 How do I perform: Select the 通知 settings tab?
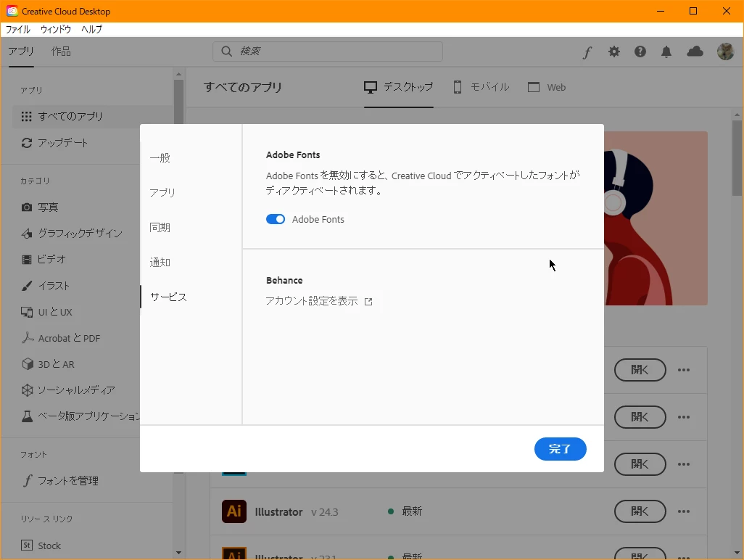[160, 262]
